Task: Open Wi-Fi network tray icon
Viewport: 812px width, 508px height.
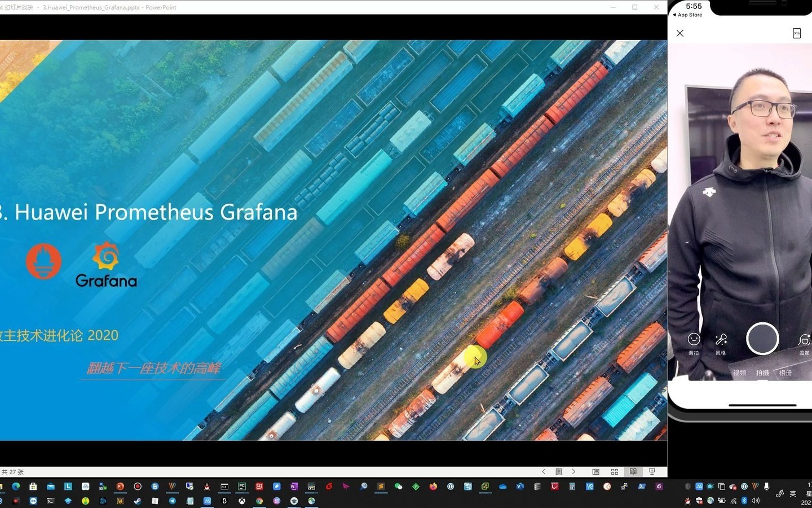Action: pyautogui.click(x=734, y=501)
